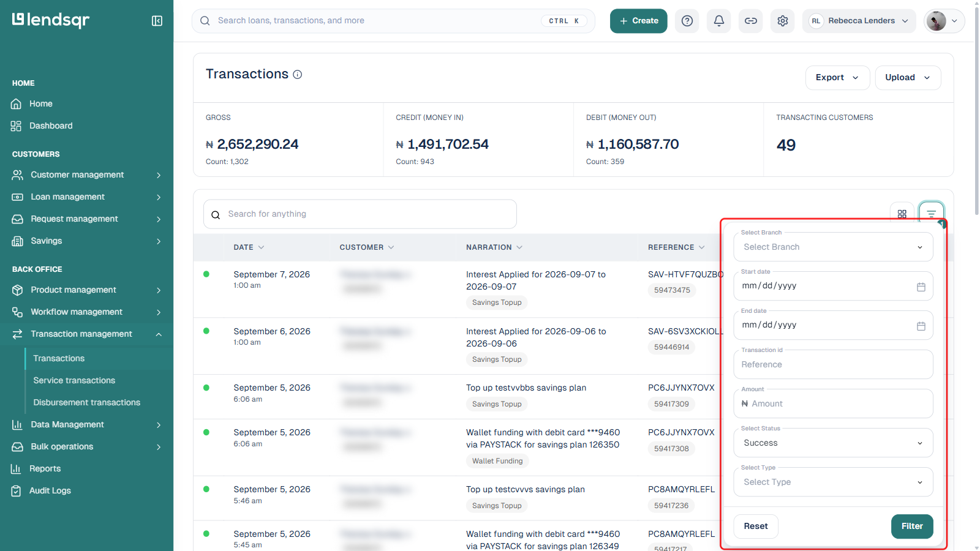Expand Request management menu
The image size is (980, 551).
point(86,219)
